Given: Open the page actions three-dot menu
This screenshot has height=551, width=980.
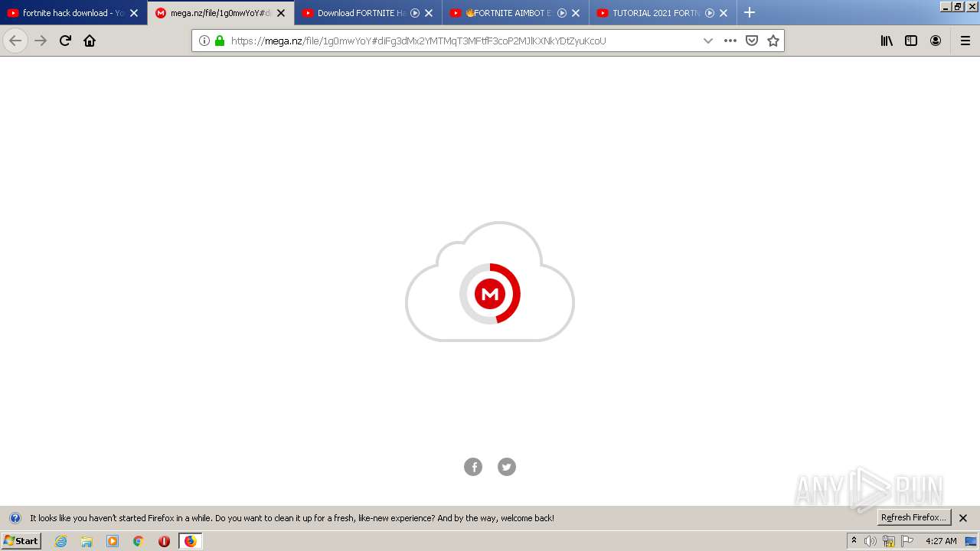Looking at the screenshot, I should 730,41.
